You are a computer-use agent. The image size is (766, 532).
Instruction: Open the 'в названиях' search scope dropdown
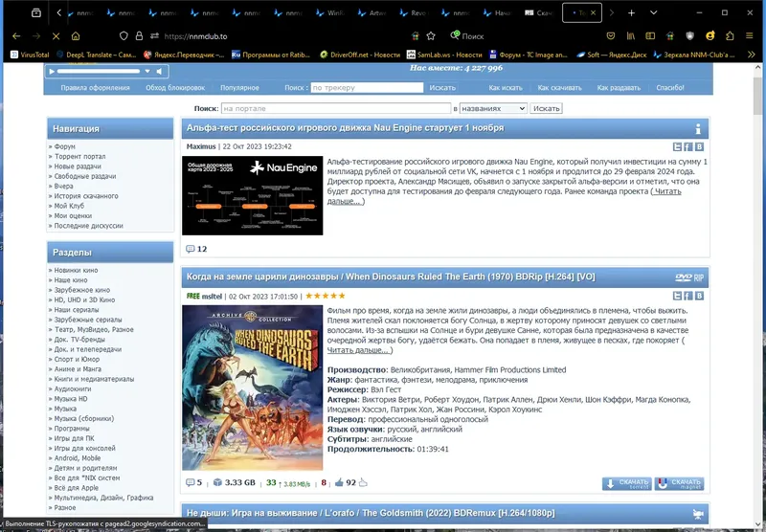tap(493, 108)
